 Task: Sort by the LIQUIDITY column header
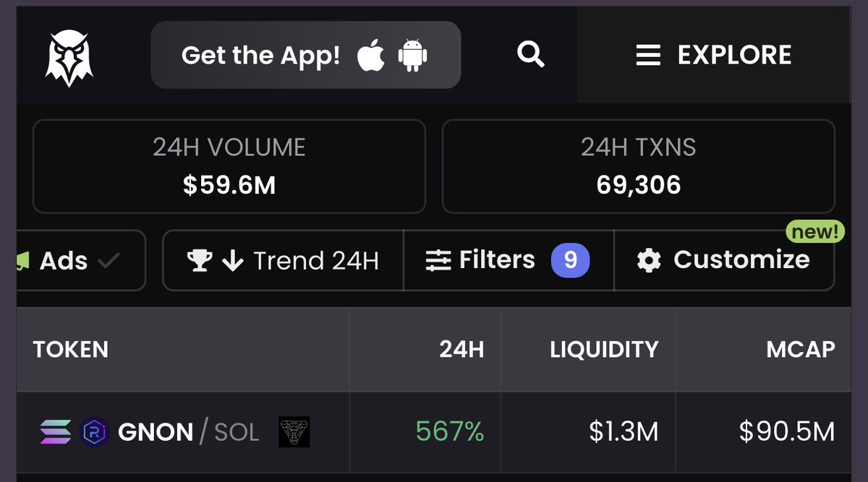tap(604, 350)
